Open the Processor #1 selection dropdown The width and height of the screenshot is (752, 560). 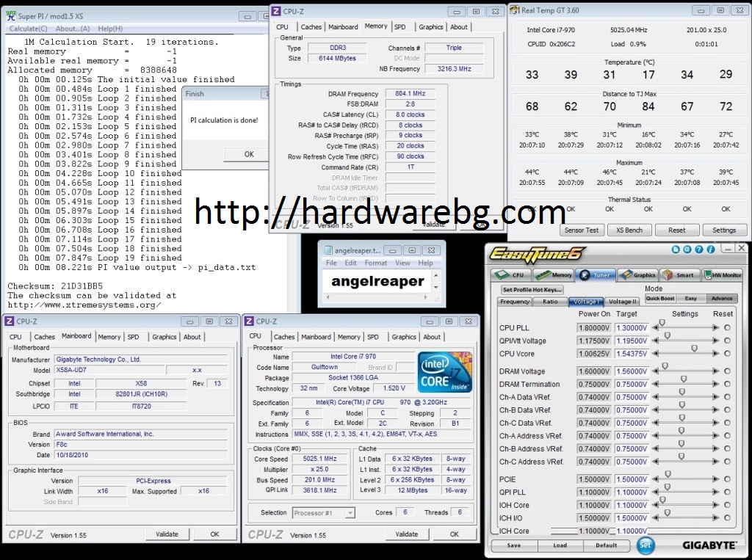coord(324,513)
